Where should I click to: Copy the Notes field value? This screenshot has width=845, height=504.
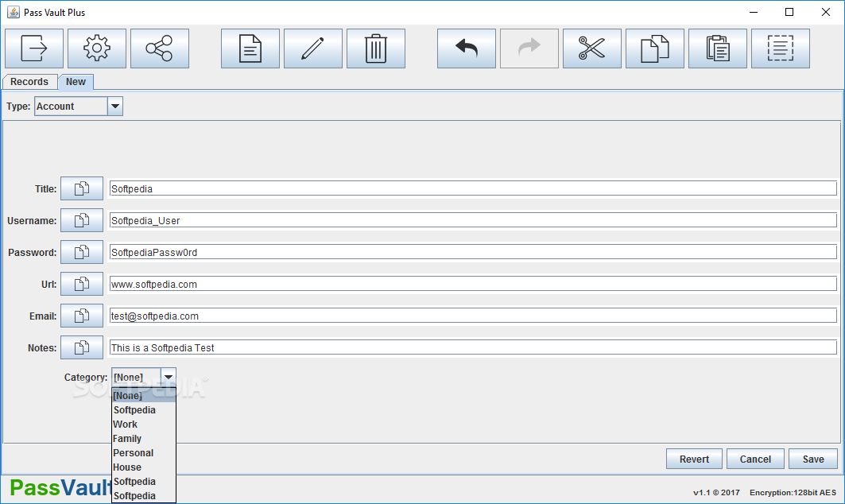tap(82, 347)
